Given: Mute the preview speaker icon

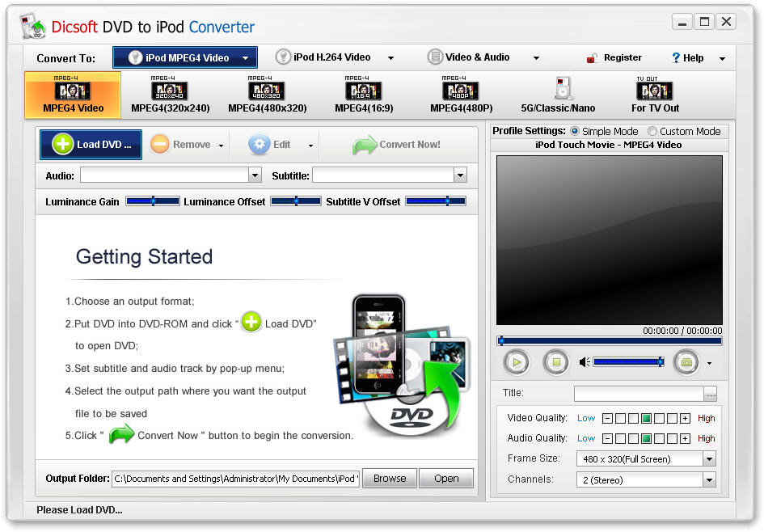Looking at the screenshot, I should coord(585,362).
